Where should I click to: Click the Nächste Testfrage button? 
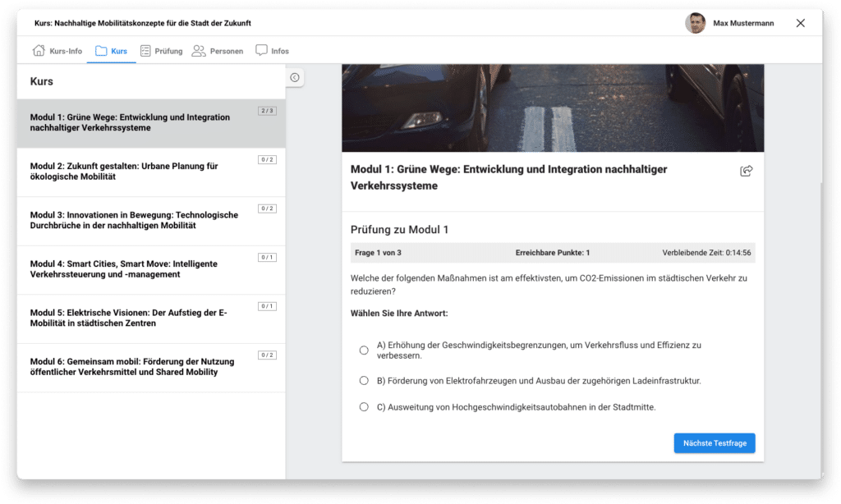[x=714, y=442]
